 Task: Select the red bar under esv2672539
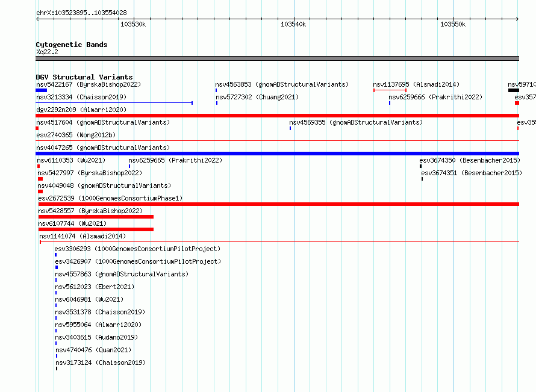279,204
